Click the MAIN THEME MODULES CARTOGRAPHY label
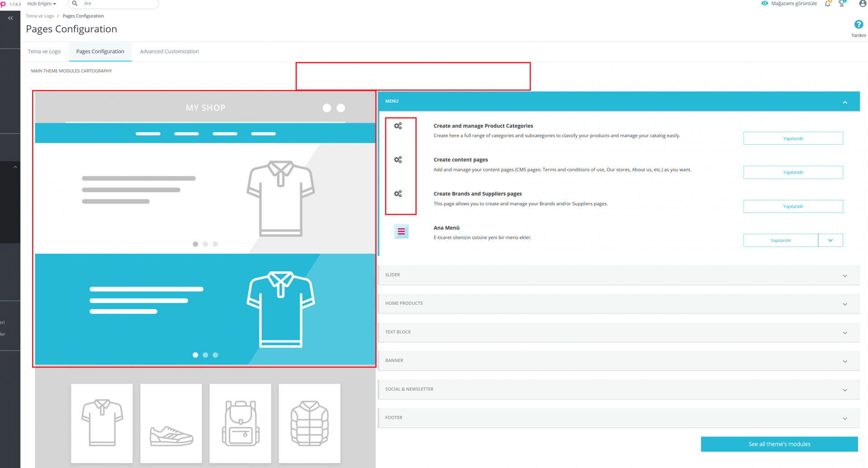 tap(71, 71)
